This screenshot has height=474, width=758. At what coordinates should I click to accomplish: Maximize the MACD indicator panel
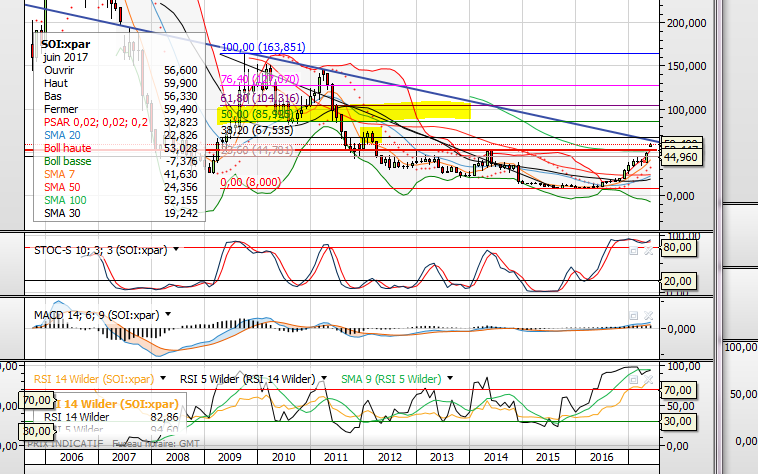tap(633, 316)
